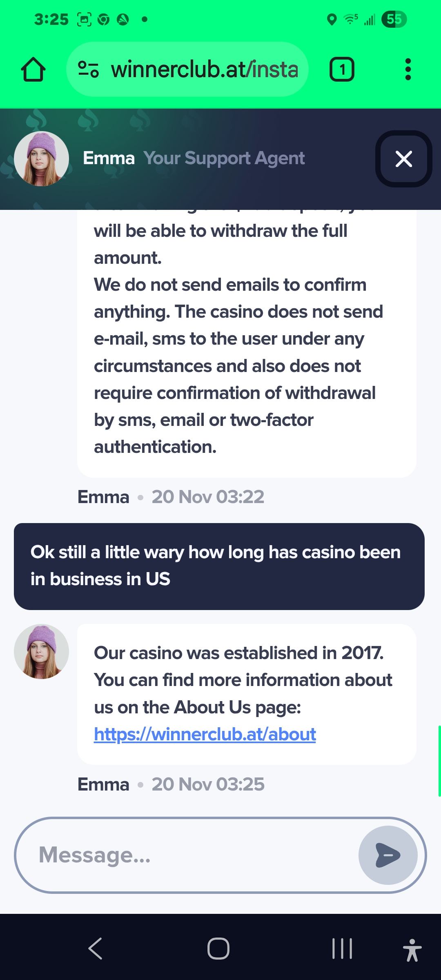Tap Emma's name in the chat header
441x980 pixels.
(x=109, y=158)
